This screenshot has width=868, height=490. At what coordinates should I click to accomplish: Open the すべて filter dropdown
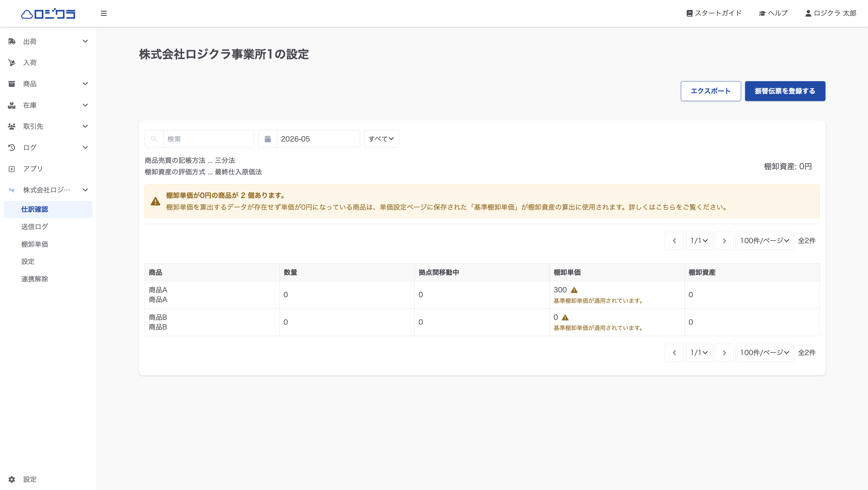point(381,139)
